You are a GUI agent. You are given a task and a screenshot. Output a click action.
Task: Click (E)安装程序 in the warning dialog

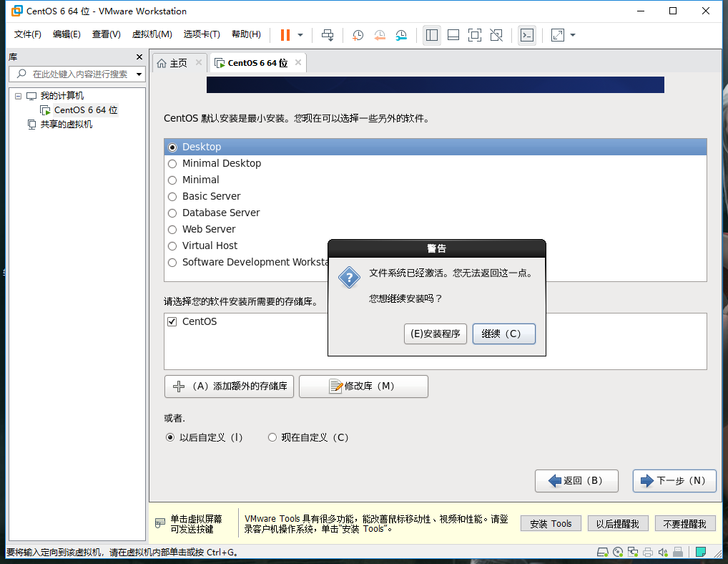(435, 334)
